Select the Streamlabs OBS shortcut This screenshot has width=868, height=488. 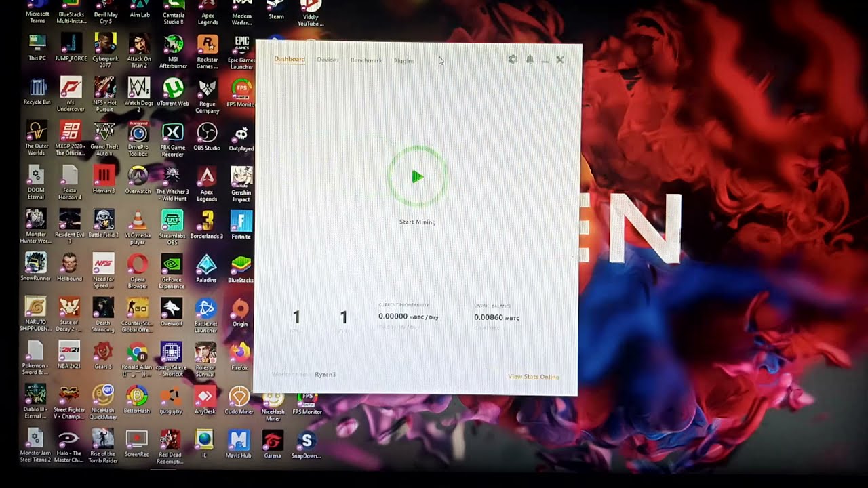172,227
